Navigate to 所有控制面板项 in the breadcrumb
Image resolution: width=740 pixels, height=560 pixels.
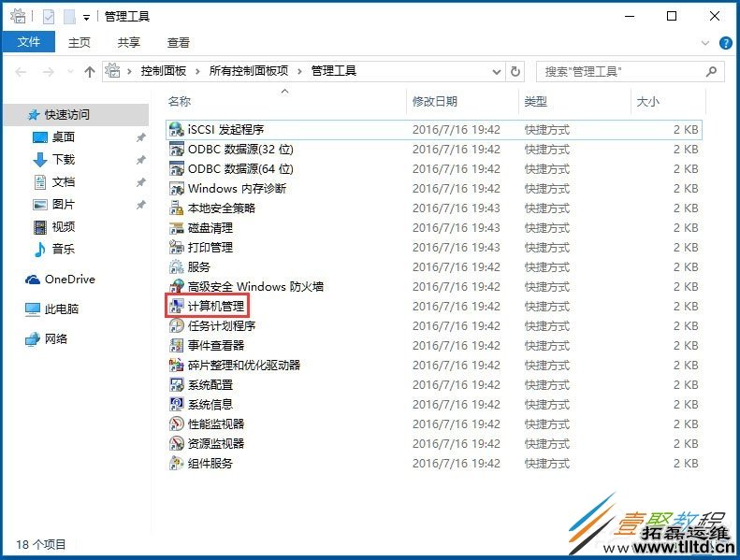(249, 71)
